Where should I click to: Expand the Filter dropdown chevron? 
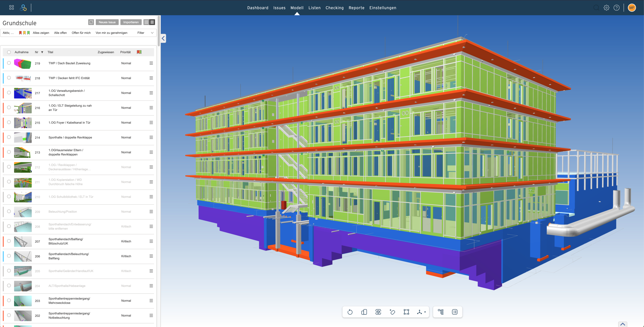152,33
